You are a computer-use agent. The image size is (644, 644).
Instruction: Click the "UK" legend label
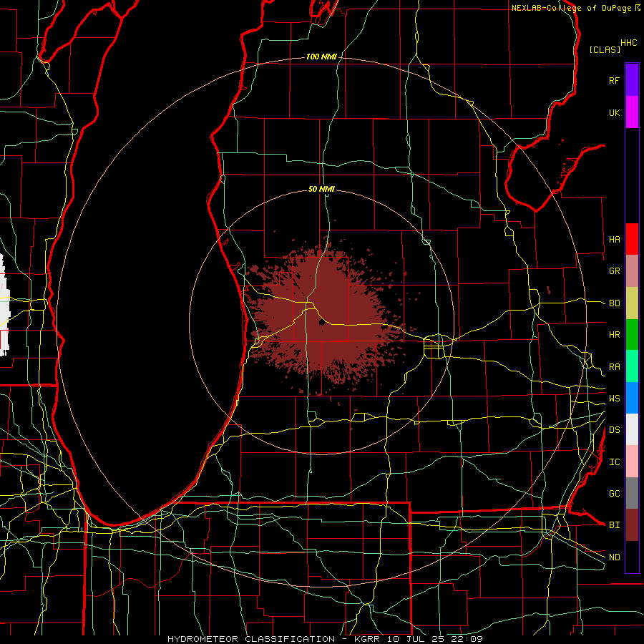click(x=614, y=113)
